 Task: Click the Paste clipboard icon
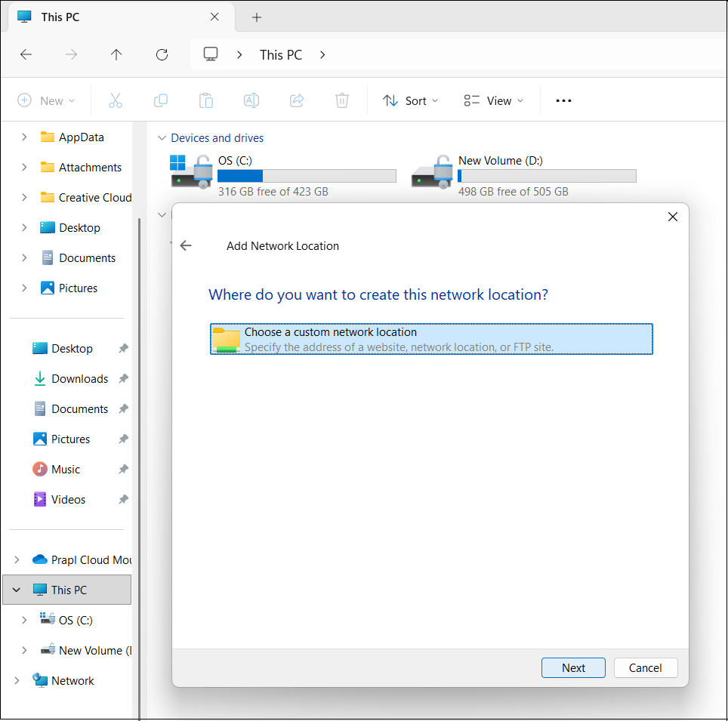pos(205,100)
